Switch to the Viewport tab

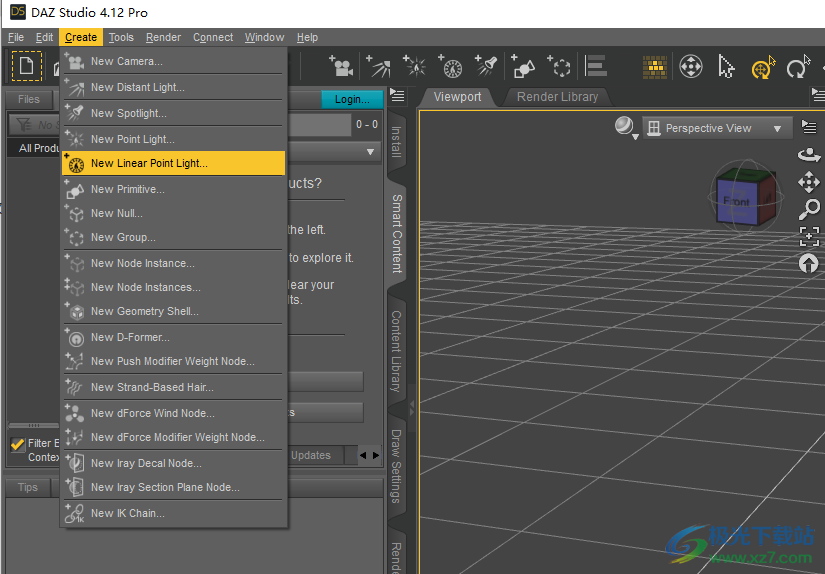[x=457, y=97]
